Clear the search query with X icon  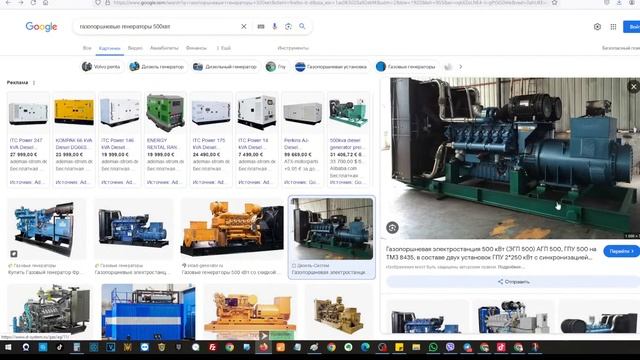(244, 27)
